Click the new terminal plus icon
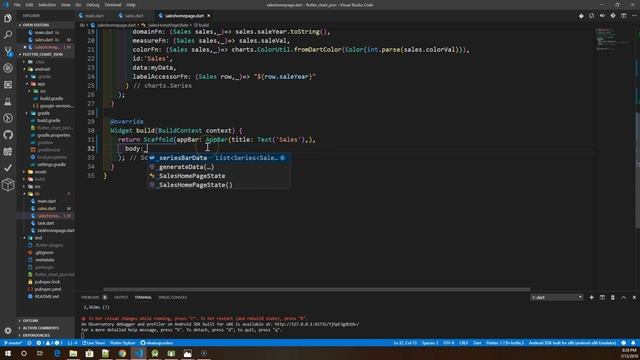Viewport: 640px width, 360px height. pyautogui.click(x=591, y=298)
